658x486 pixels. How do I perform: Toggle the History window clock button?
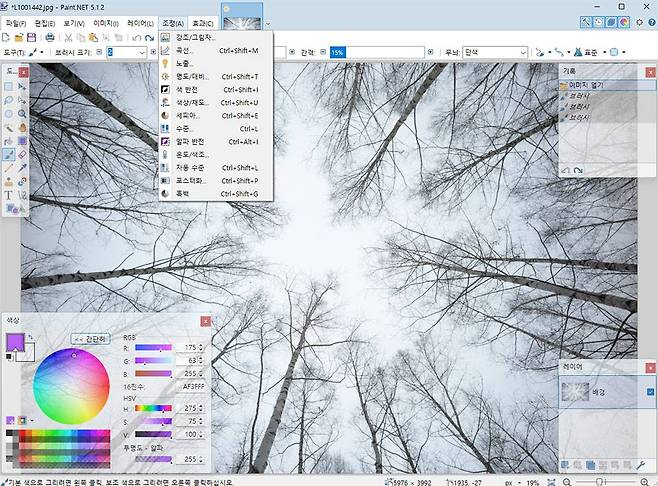point(599,22)
